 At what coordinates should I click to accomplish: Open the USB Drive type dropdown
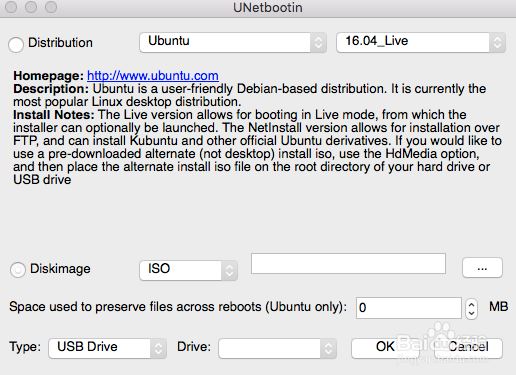[107, 348]
